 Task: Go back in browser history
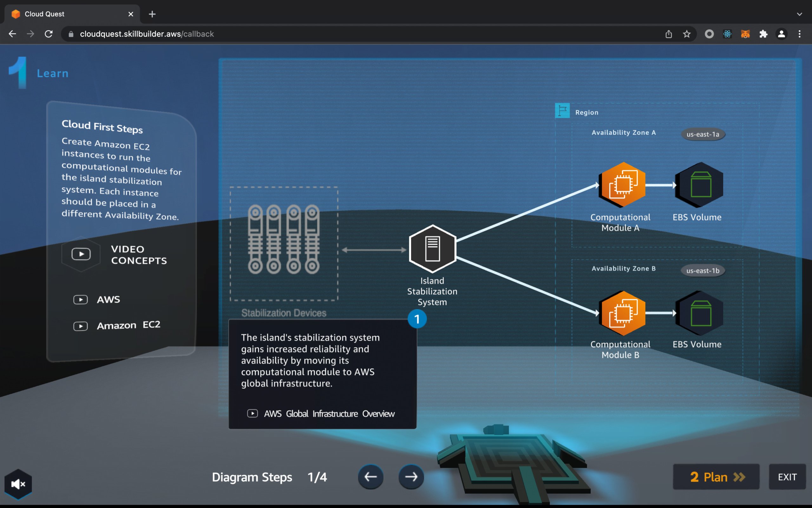coord(12,34)
